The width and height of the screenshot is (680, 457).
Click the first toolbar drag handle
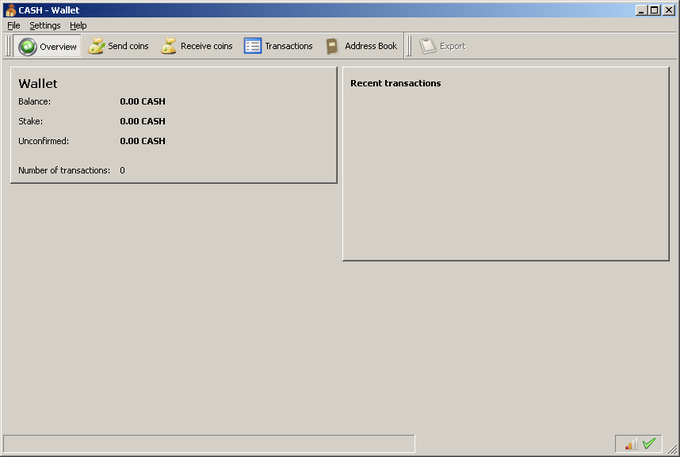[8, 46]
